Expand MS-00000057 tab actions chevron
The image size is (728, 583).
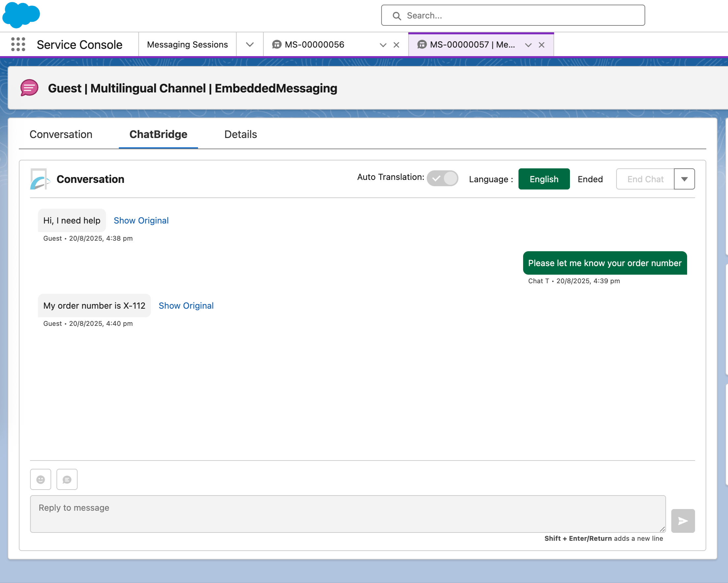click(528, 45)
